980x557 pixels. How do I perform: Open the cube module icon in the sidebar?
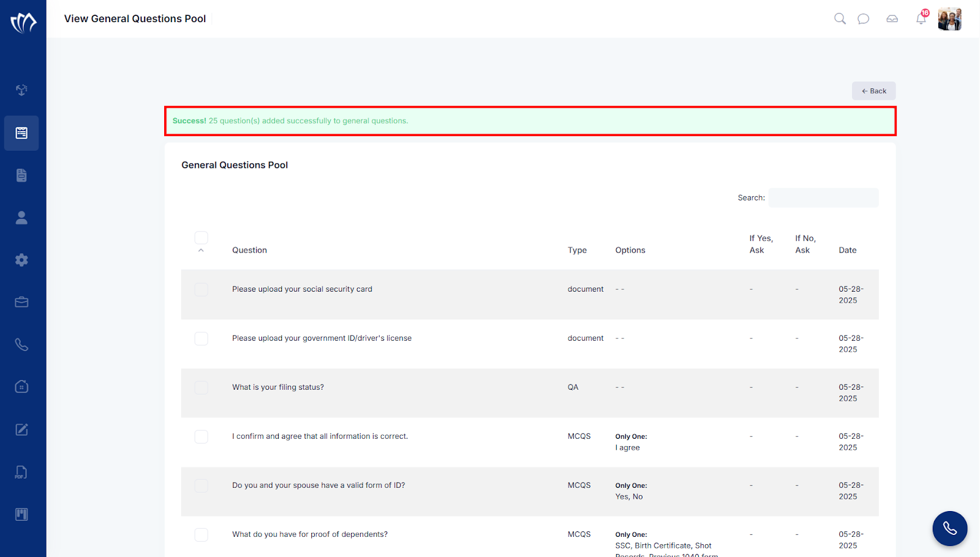coord(21,90)
